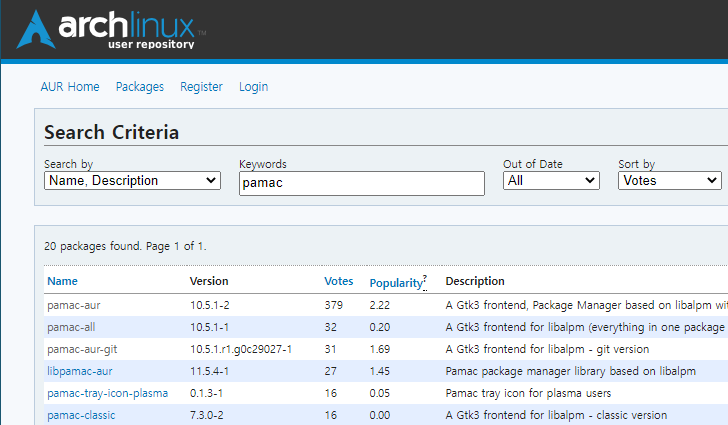This screenshot has width=728, height=425.
Task: Select version text 0.1.3-1
Action: point(206,393)
